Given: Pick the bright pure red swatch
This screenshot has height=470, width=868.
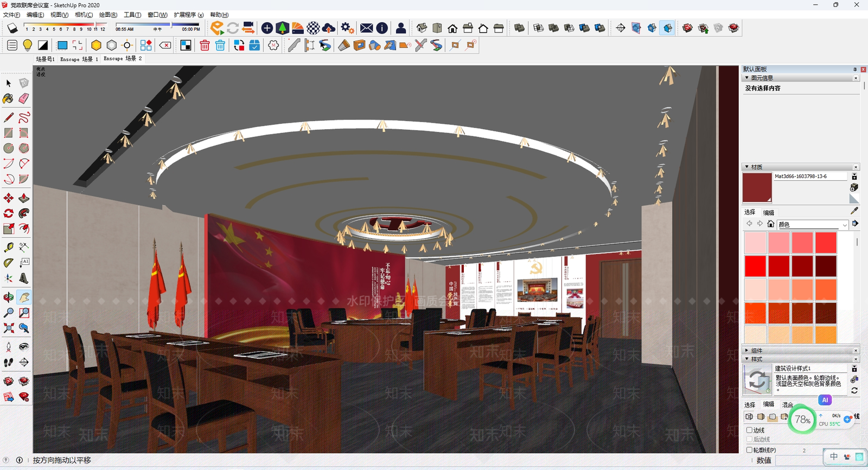Looking at the screenshot, I should 755,266.
